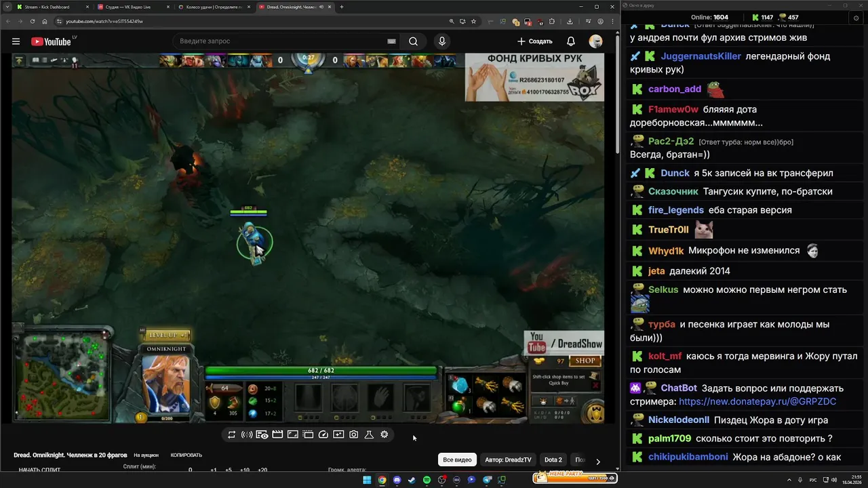Click username JuggernautsKiller in chat

(x=701, y=56)
